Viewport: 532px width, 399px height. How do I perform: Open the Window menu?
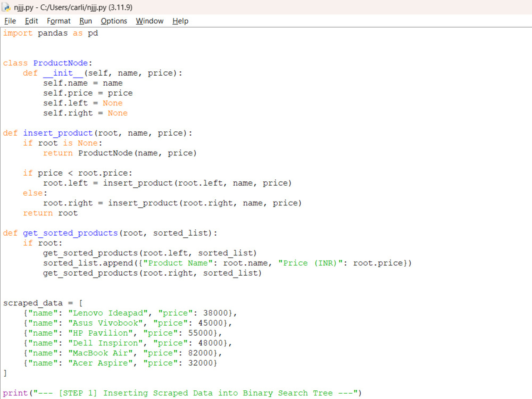pyautogui.click(x=149, y=21)
